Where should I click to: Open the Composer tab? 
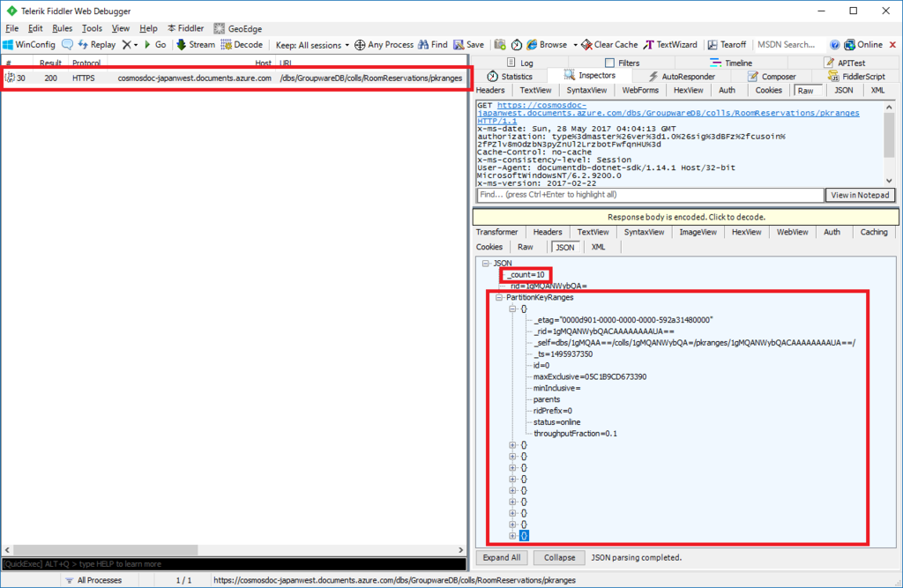[772, 76]
